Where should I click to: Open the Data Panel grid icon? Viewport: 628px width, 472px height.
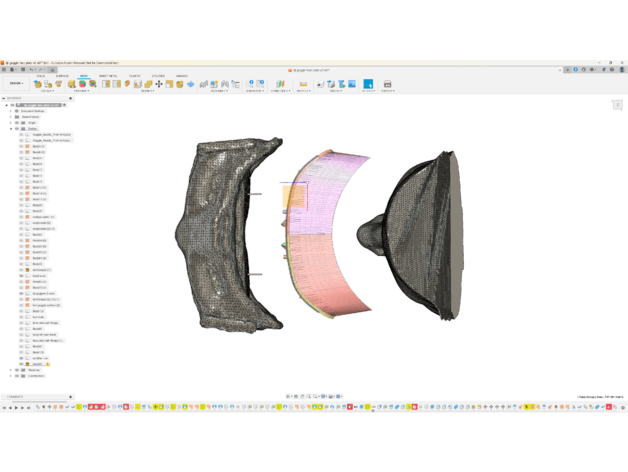click(5, 70)
